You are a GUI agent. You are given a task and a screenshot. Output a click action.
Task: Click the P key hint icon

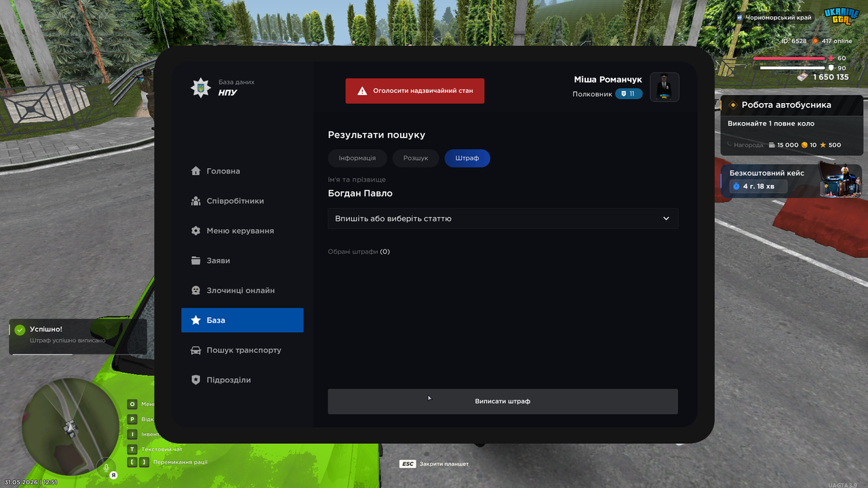(132, 419)
